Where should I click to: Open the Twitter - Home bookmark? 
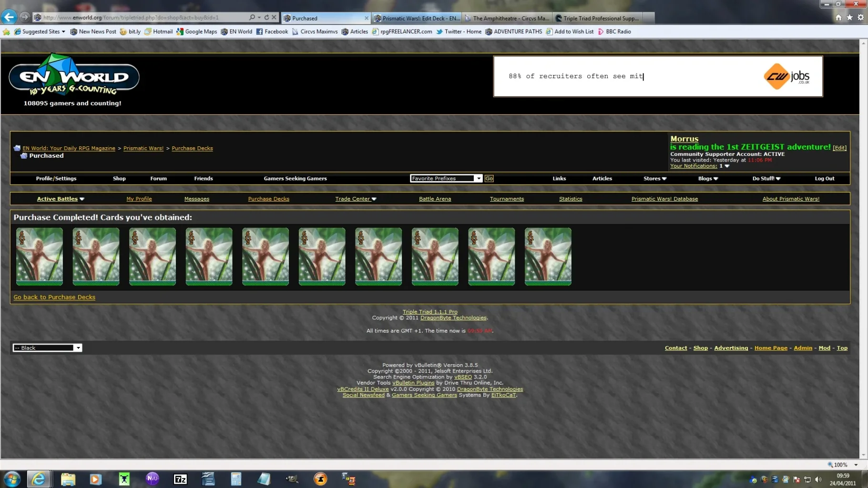point(459,31)
